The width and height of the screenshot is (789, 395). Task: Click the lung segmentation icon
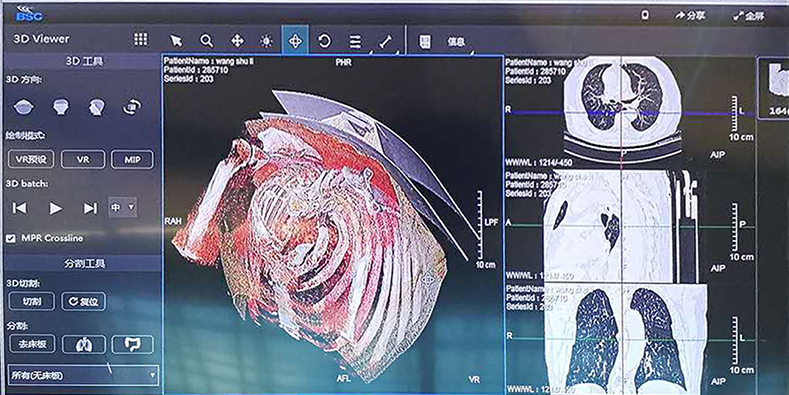point(84,345)
